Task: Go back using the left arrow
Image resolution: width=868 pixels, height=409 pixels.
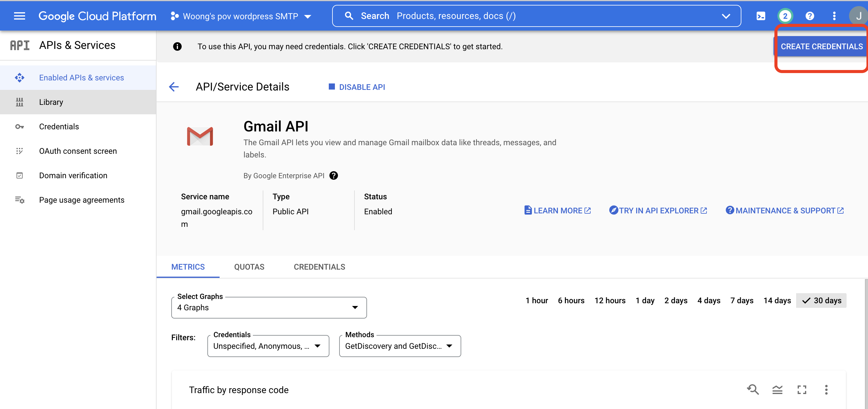Action: click(x=174, y=87)
